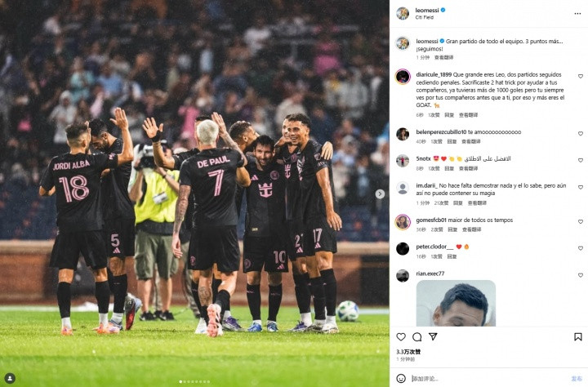Open diaricule_1899's profile avatar
Viewport: 588px width, 387px height.
pos(403,77)
